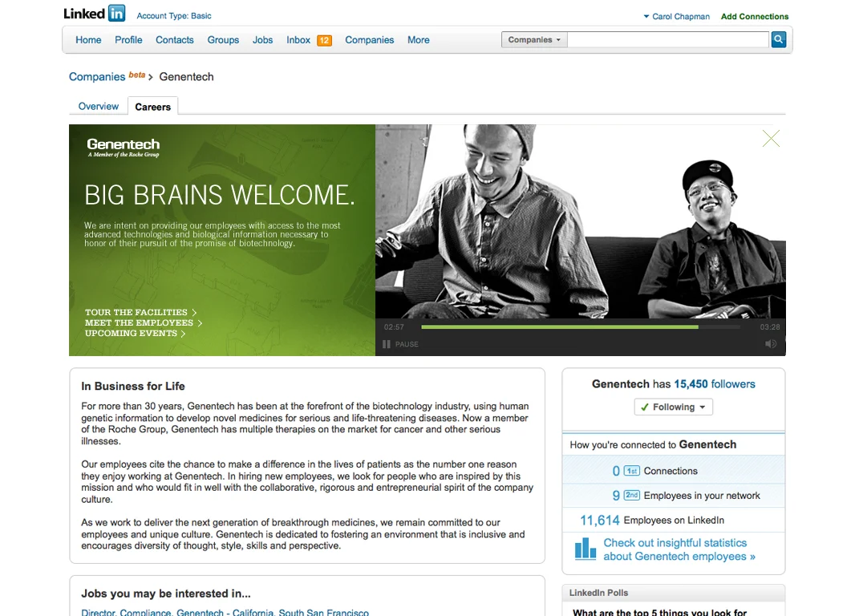
Task: Open Inbox in navigation bar
Action: (298, 40)
